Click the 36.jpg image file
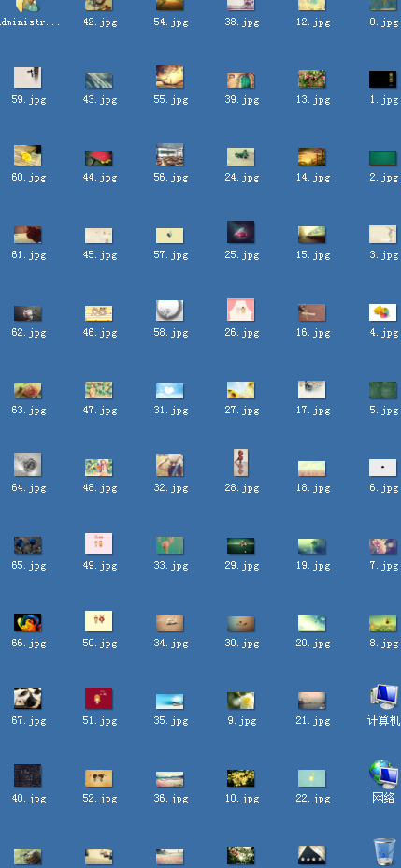This screenshot has width=401, height=868. [x=170, y=779]
